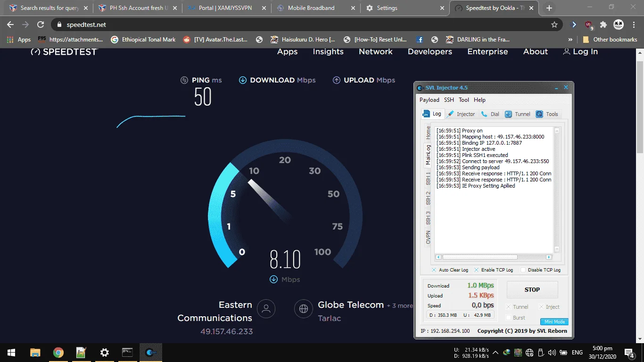Show hidden system tray icons

pyautogui.click(x=495, y=352)
